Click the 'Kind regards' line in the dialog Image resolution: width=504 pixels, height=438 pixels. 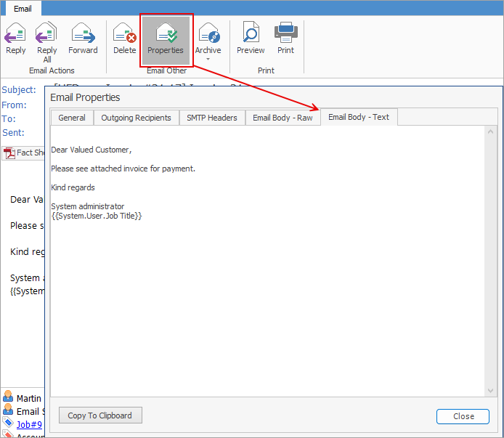(73, 187)
